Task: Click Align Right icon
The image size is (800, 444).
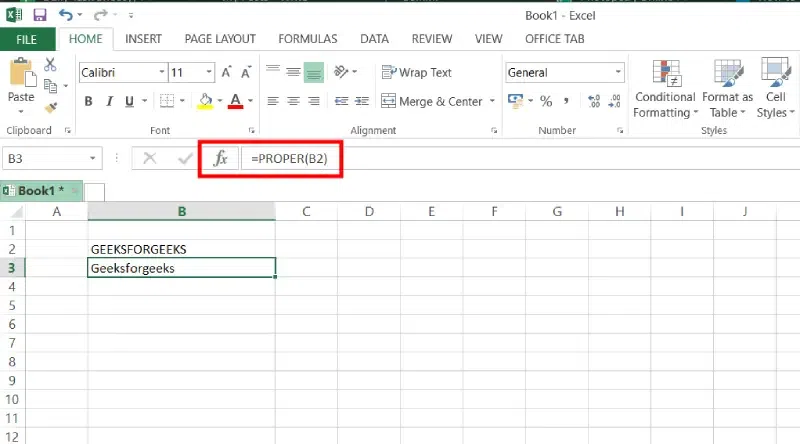Action: (x=313, y=101)
